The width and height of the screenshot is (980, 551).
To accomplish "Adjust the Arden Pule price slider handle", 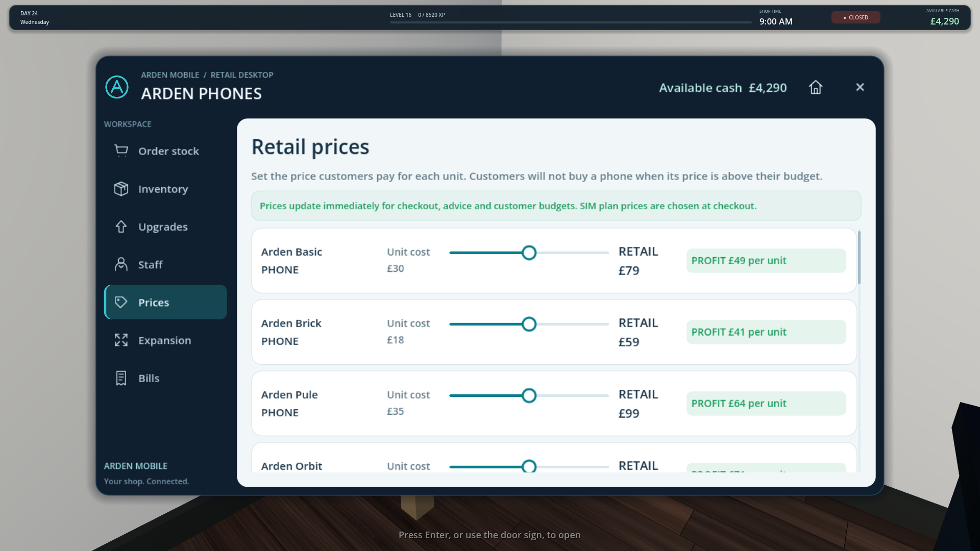I will [x=529, y=395].
